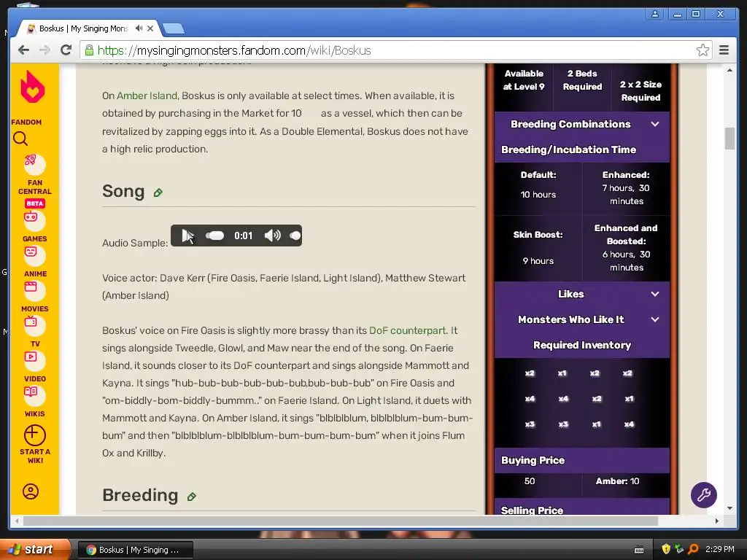747x560 pixels.
Task: Edit the Song section pencil icon
Action: 158,192
